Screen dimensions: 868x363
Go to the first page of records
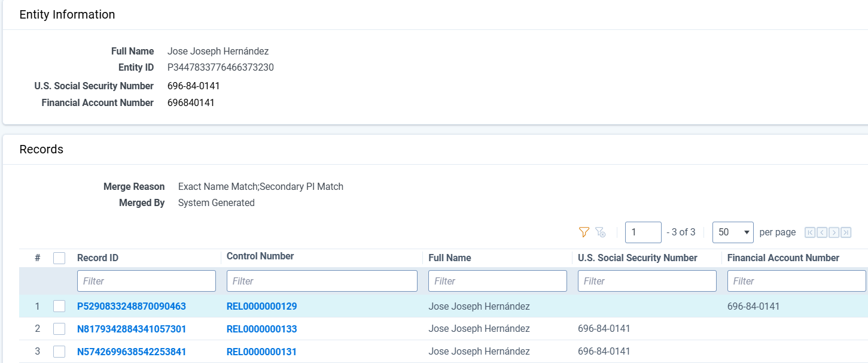pos(810,232)
